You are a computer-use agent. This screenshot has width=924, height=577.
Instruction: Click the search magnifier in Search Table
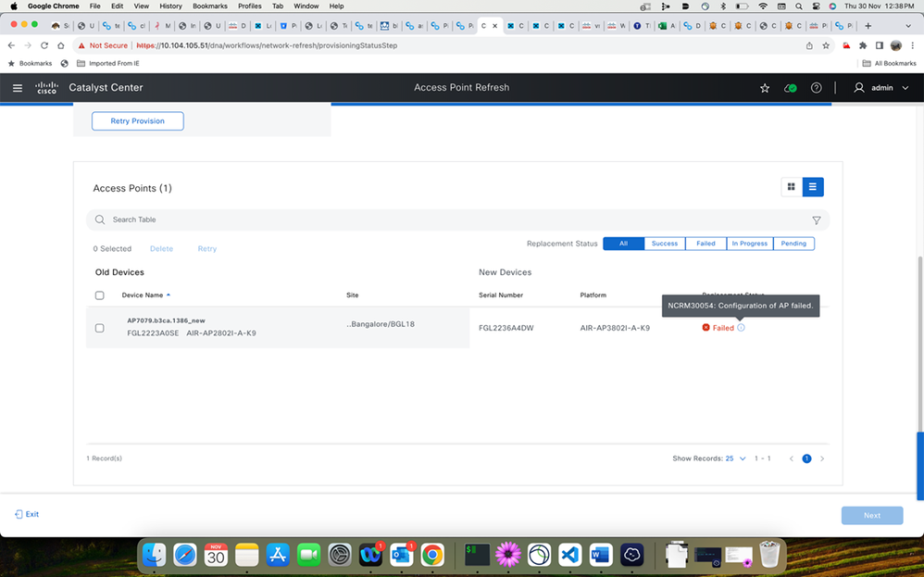click(100, 220)
